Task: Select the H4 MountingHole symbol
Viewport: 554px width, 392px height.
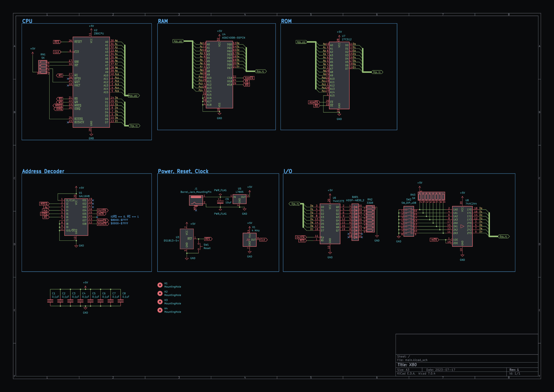Action: point(160,310)
